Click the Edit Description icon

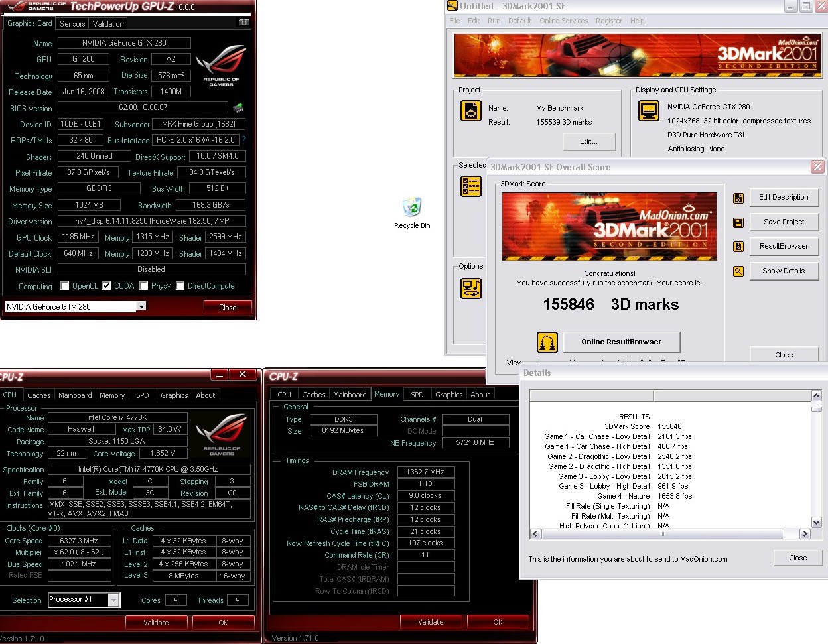click(x=738, y=198)
